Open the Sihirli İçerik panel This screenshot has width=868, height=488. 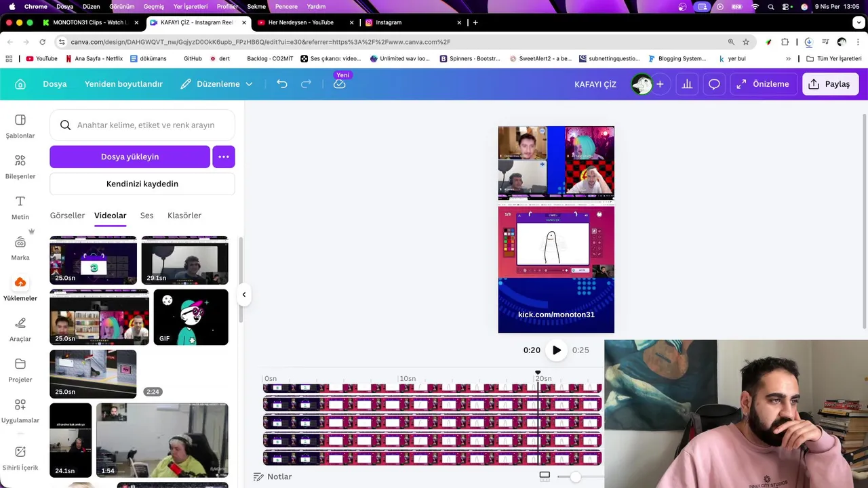[20, 458]
